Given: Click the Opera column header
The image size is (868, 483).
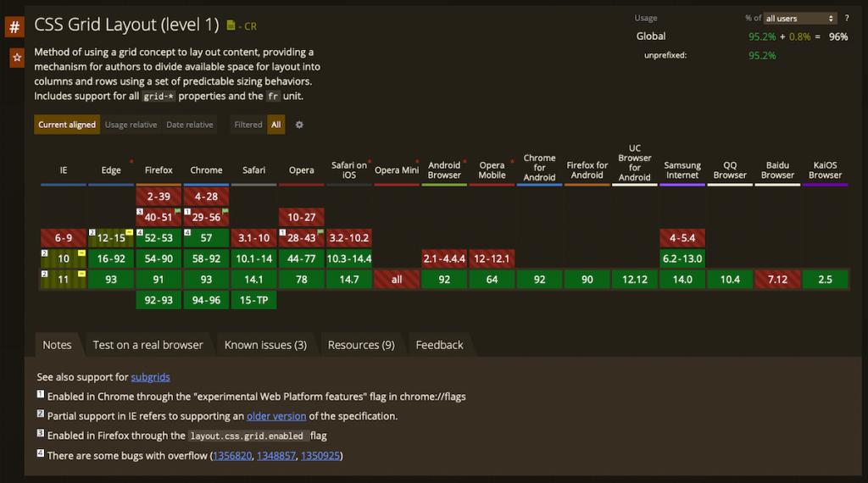Looking at the screenshot, I should pyautogui.click(x=302, y=170).
